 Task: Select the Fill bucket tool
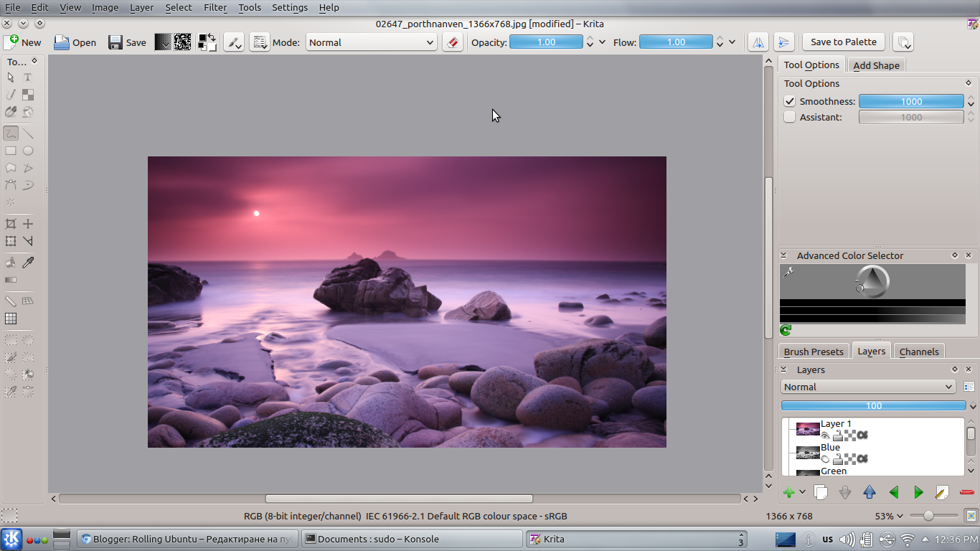click(x=10, y=262)
